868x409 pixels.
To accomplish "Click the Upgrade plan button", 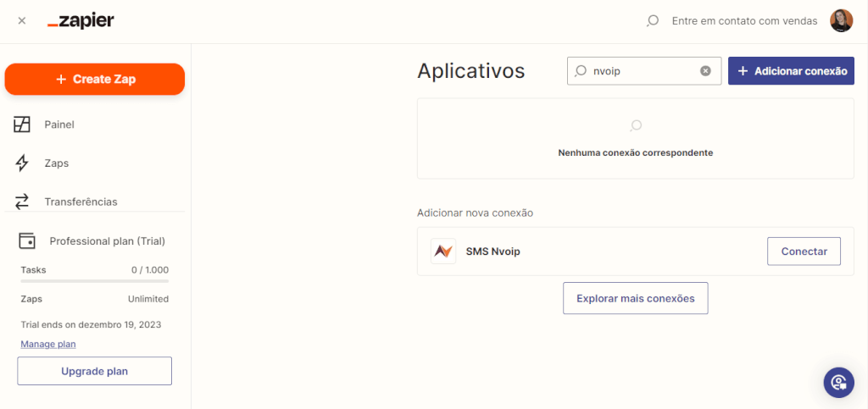I will click(95, 371).
